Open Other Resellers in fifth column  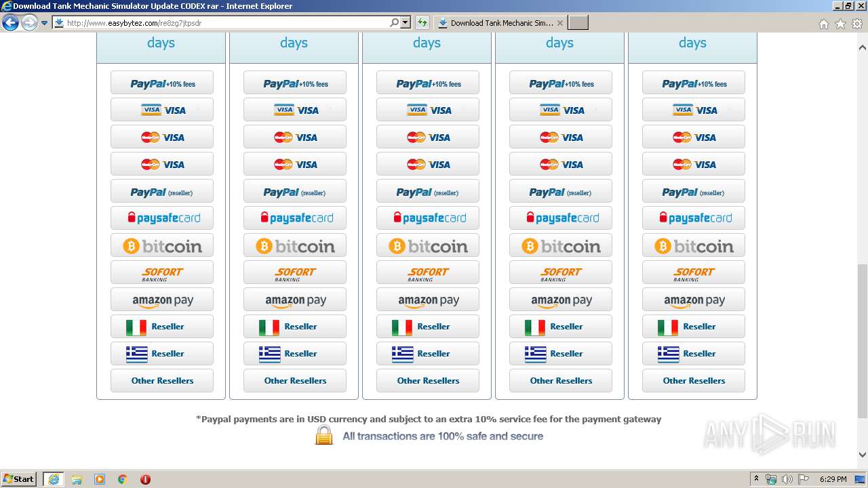(x=694, y=381)
